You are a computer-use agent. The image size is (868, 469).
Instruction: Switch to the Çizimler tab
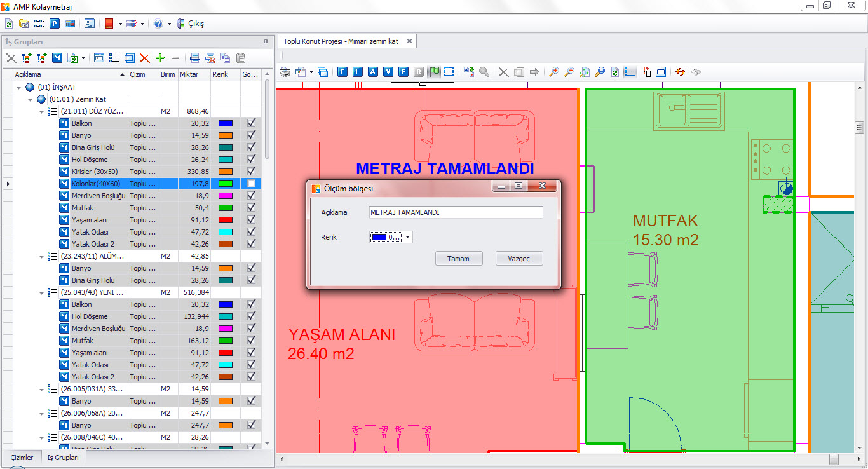[x=22, y=458]
